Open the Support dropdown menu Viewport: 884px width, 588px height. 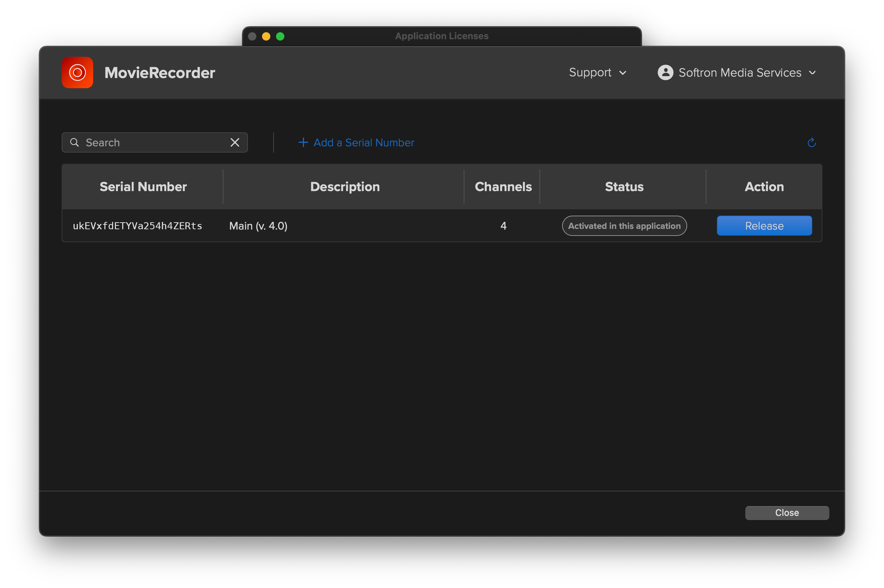[598, 72]
